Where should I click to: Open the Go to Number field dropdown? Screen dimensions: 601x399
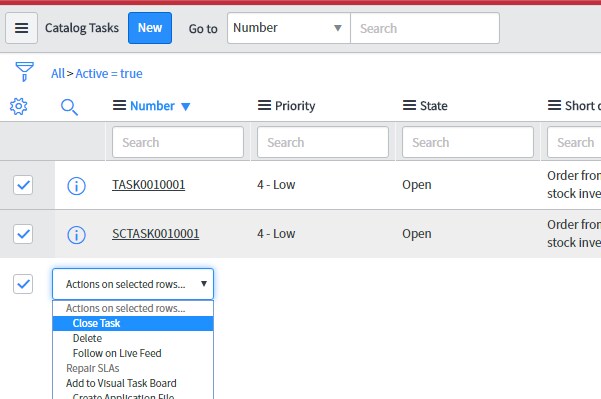[289, 28]
